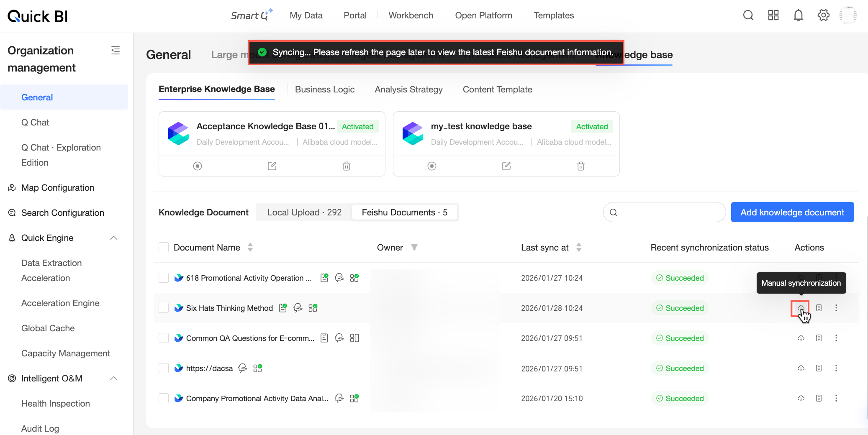Select the Enterprise Knowledge Base tab

(x=216, y=89)
